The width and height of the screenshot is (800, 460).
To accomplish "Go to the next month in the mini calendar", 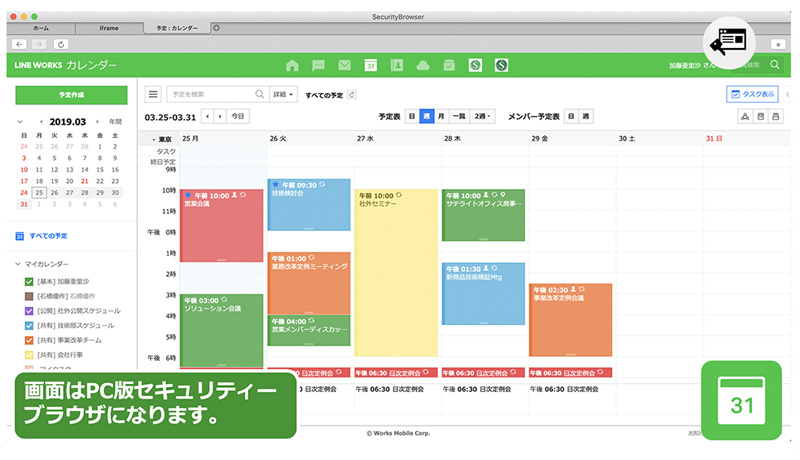I will (x=97, y=122).
